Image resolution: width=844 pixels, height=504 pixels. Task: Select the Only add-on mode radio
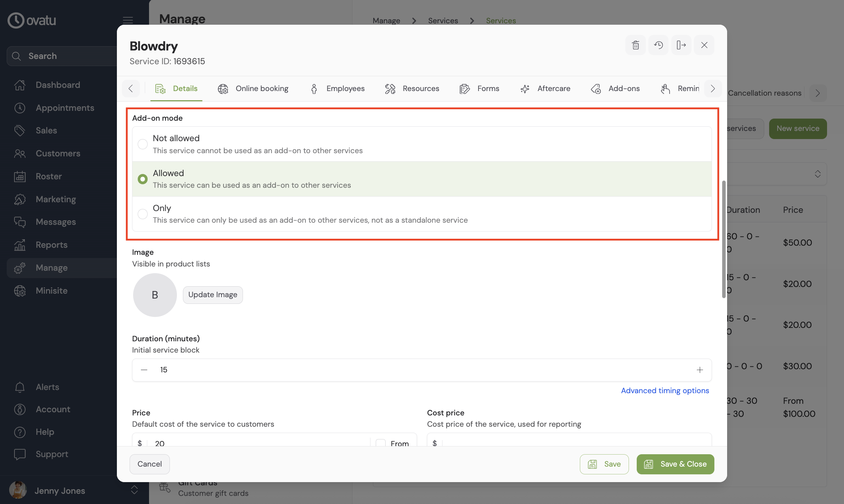143,214
